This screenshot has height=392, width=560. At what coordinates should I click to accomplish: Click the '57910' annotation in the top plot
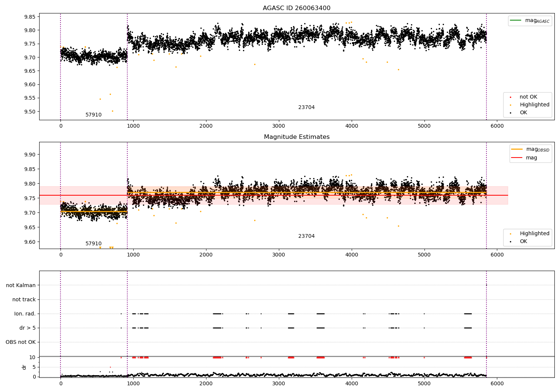point(93,115)
